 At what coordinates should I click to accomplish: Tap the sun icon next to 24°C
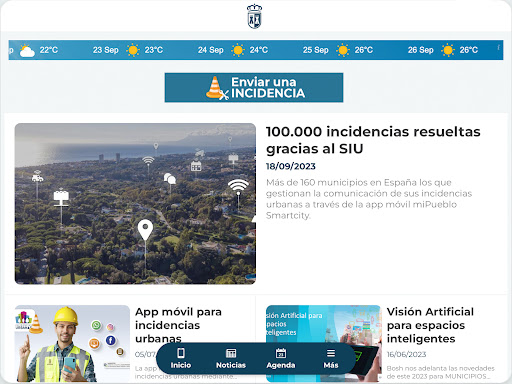(x=238, y=50)
